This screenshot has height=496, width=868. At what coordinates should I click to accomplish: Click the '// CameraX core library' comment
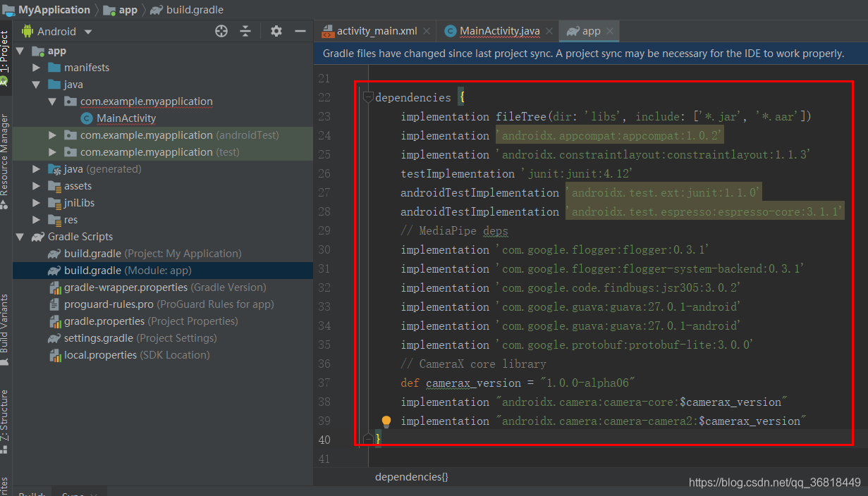click(x=473, y=364)
